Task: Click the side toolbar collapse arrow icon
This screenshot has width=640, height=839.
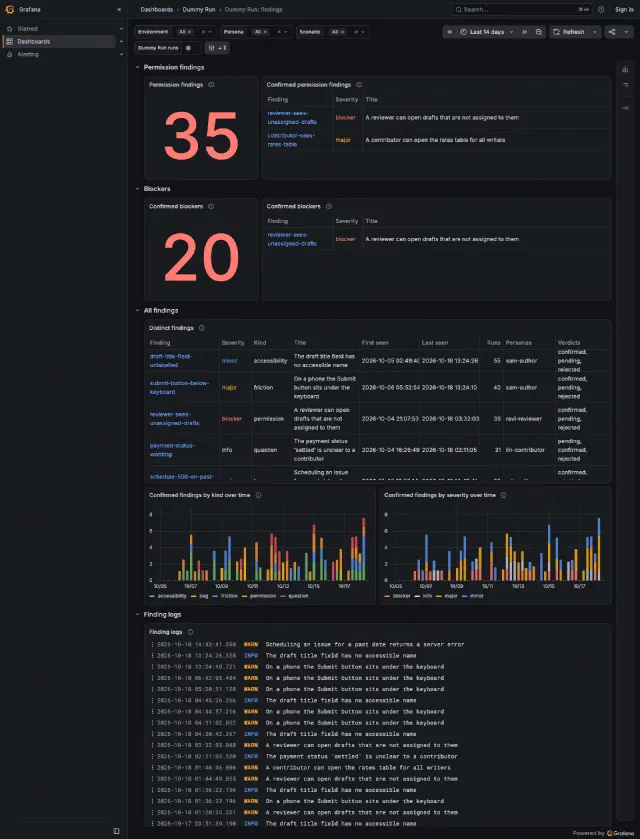Action: 624,108
